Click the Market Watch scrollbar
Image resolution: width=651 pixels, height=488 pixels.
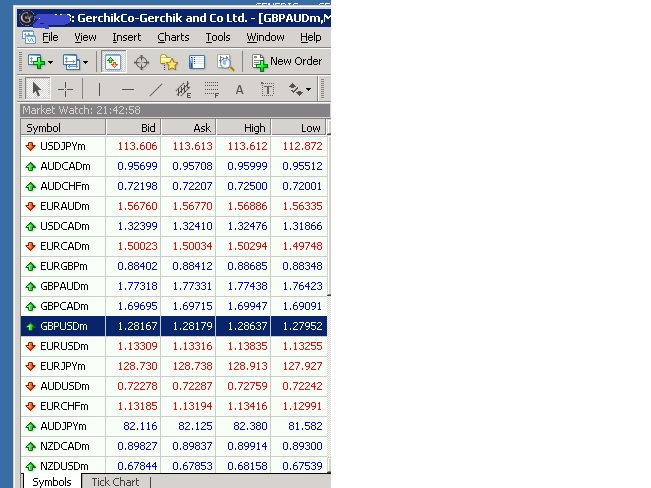[329, 295]
